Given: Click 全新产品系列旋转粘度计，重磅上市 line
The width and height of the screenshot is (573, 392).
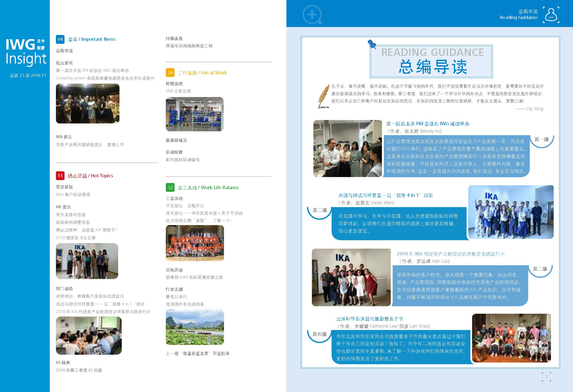Looking at the screenshot, I should point(90,145).
